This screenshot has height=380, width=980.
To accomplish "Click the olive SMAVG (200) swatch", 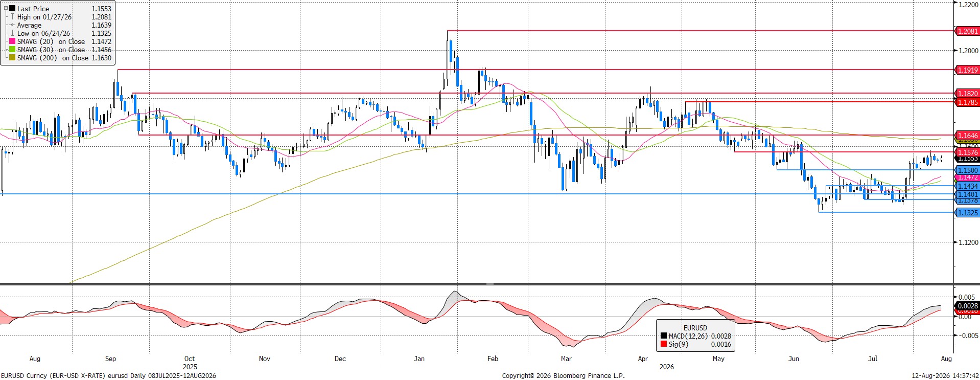I will click(12, 58).
